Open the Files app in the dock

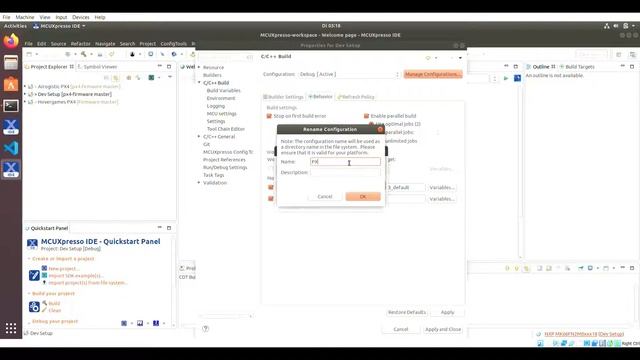(x=11, y=63)
